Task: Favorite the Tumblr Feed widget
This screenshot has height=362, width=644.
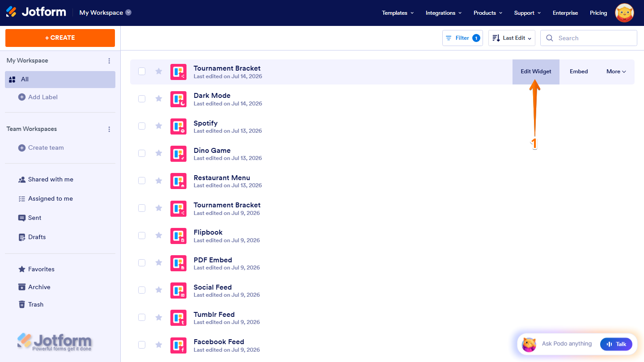Action: tap(159, 317)
